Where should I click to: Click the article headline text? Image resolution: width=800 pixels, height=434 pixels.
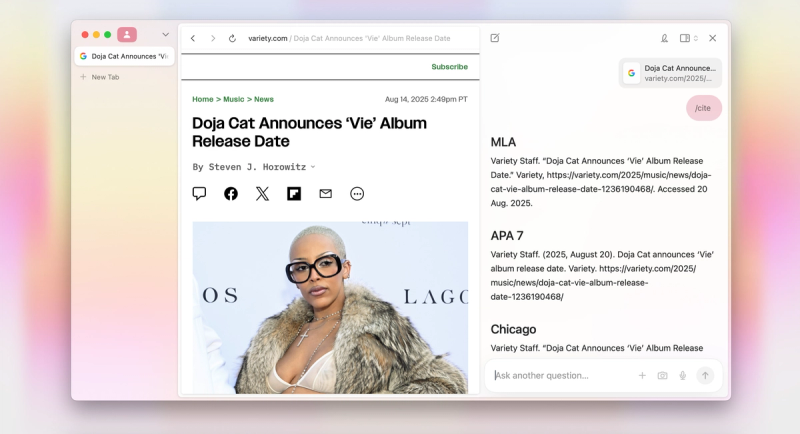click(310, 132)
